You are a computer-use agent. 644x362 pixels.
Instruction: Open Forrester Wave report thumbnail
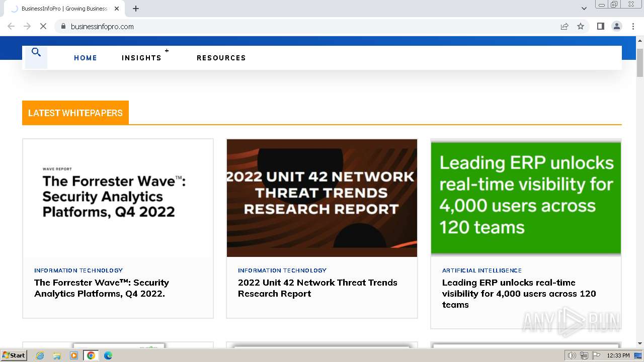tap(118, 198)
